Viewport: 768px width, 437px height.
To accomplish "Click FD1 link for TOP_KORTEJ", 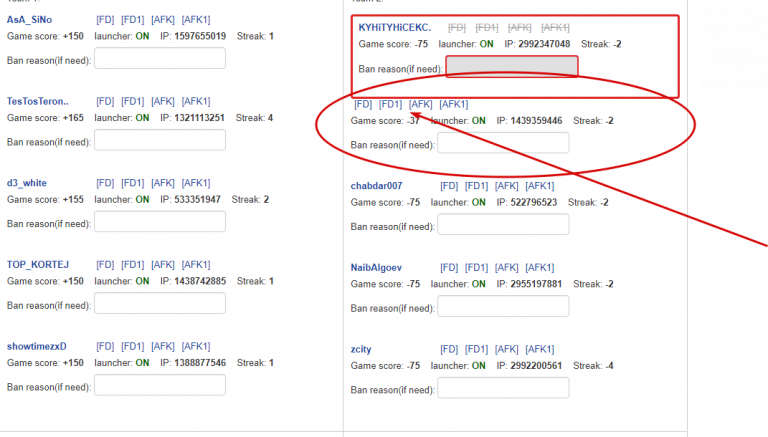I will [x=133, y=265].
